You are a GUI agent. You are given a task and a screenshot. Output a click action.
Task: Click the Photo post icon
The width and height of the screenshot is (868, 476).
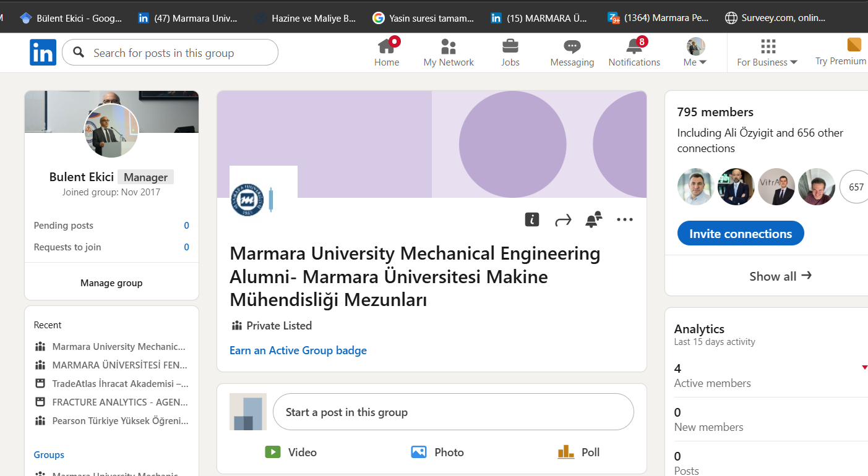tap(419, 452)
